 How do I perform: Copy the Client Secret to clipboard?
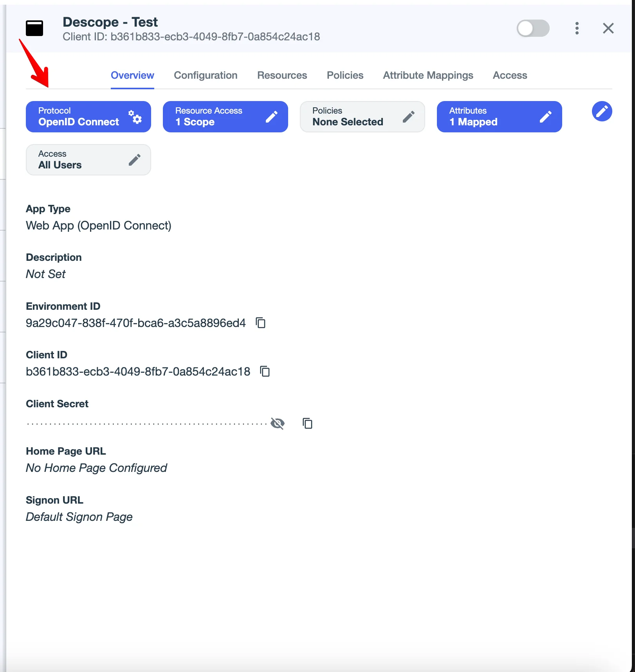click(x=307, y=423)
